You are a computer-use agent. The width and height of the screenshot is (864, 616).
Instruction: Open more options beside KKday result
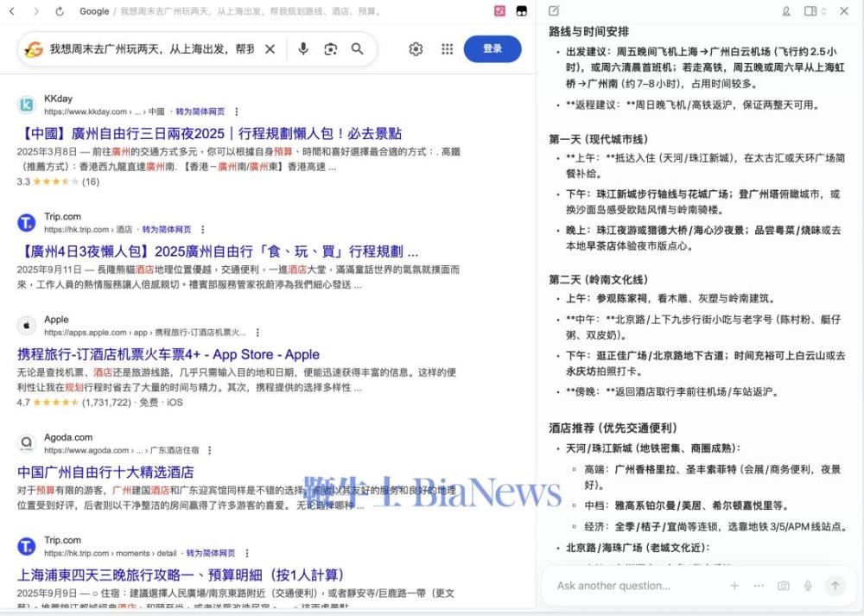point(237,112)
